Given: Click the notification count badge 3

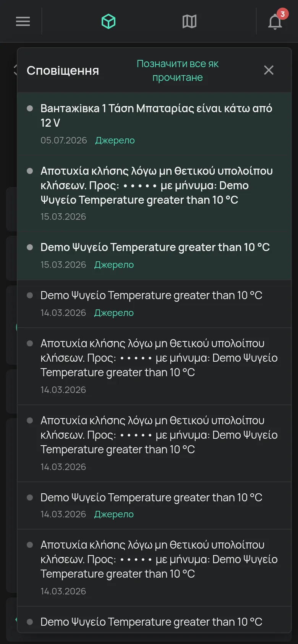Looking at the screenshot, I should (x=282, y=14).
